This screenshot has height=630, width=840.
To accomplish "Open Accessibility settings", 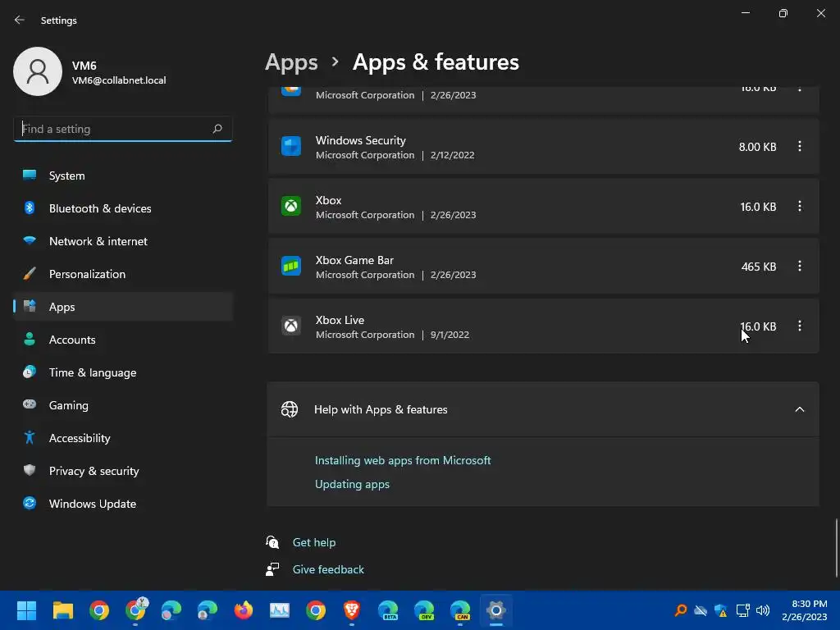I will pyautogui.click(x=123, y=438).
